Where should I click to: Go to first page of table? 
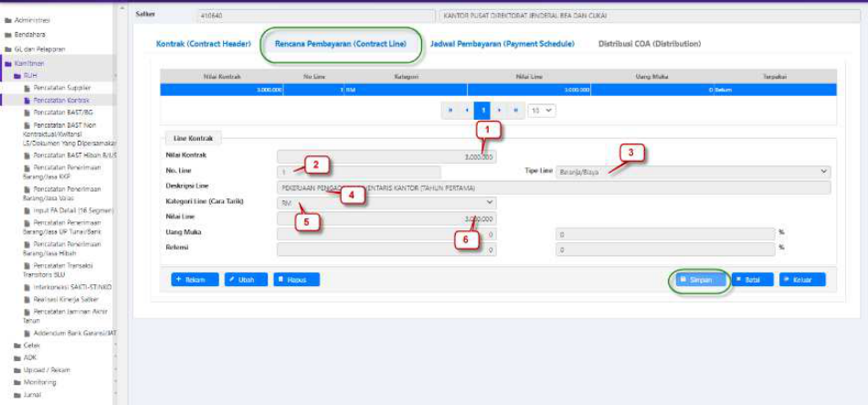coord(450,110)
